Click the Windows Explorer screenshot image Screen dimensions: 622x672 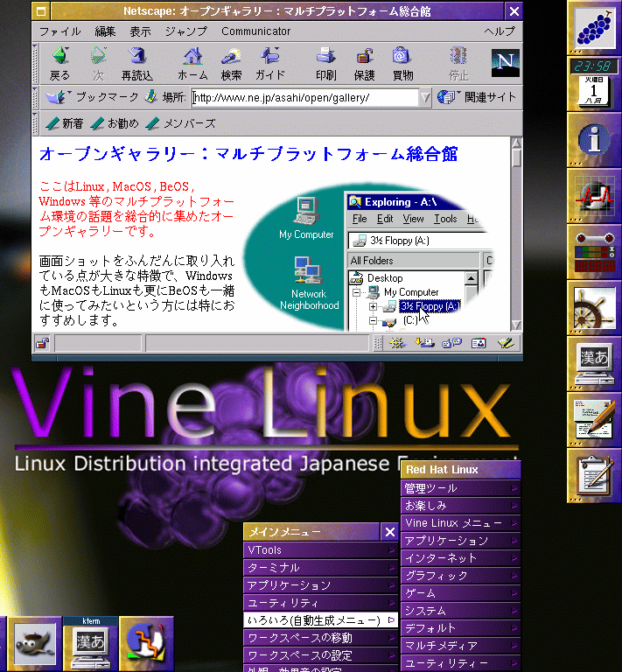(x=371, y=257)
